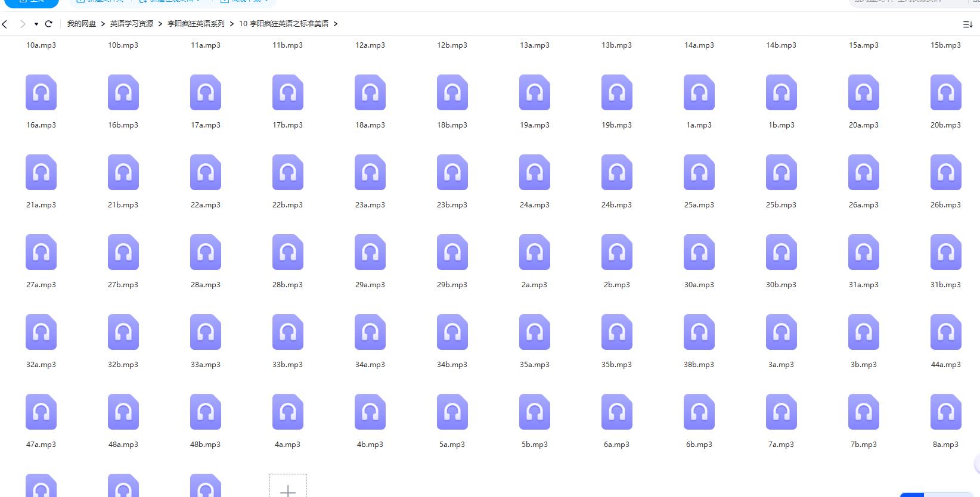Select the 44a.mp3 audio file icon

[946, 332]
